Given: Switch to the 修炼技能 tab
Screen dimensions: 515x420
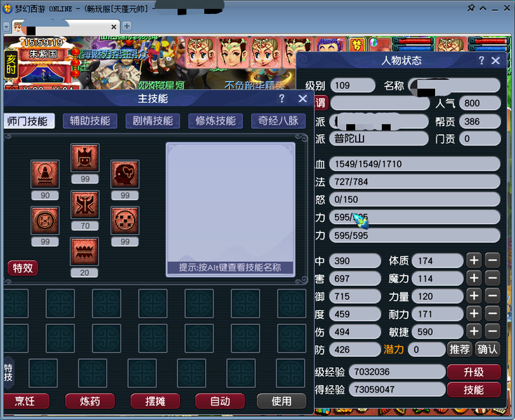Looking at the screenshot, I should [x=216, y=120].
